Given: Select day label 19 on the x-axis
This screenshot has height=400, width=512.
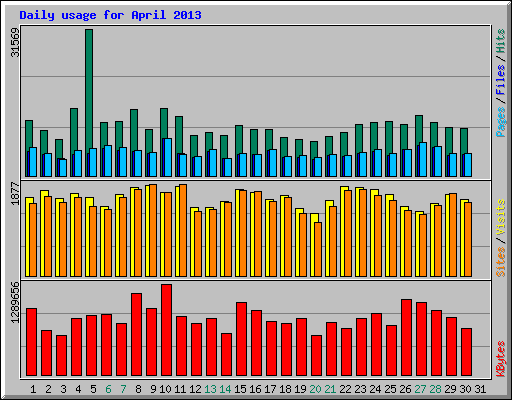Looking at the screenshot, I should point(300,389).
